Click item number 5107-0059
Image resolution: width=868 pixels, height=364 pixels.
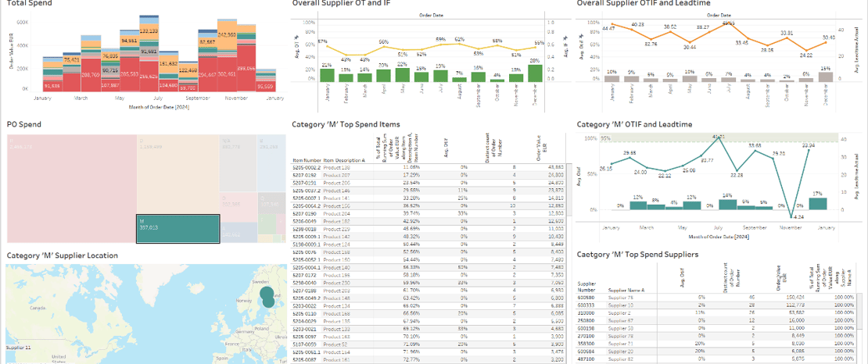tap(303, 344)
